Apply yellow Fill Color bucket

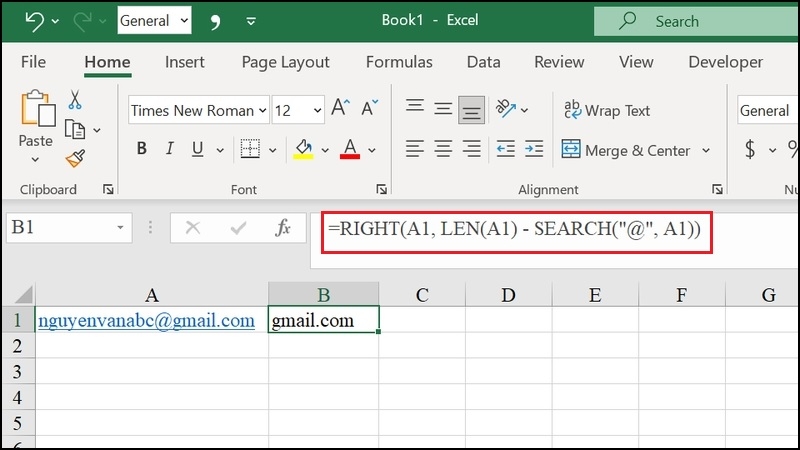pos(303,149)
